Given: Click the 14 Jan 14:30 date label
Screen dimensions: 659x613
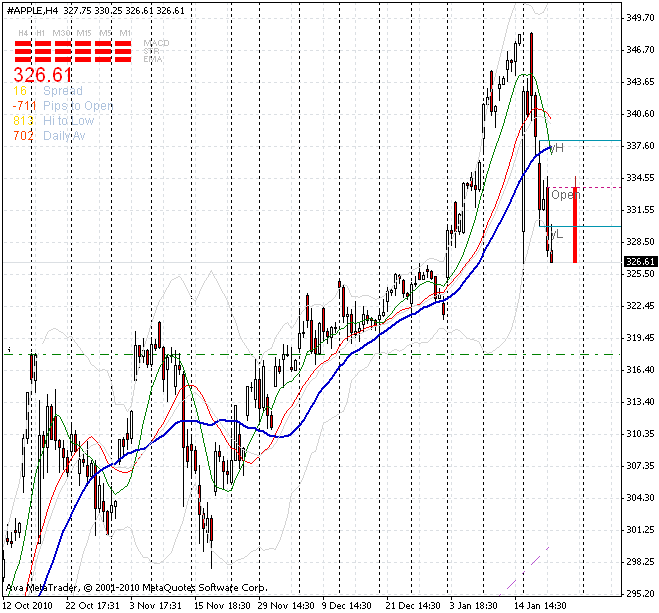Looking at the screenshot, I should click(x=540, y=606).
